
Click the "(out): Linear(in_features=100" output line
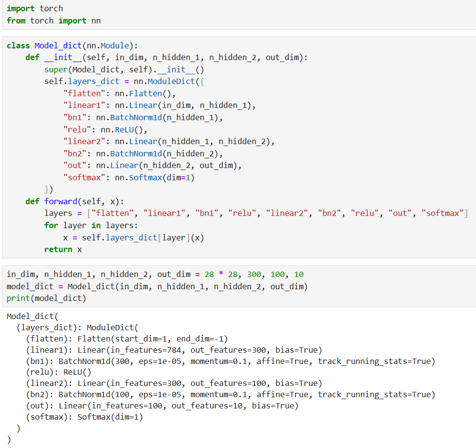[162, 406]
